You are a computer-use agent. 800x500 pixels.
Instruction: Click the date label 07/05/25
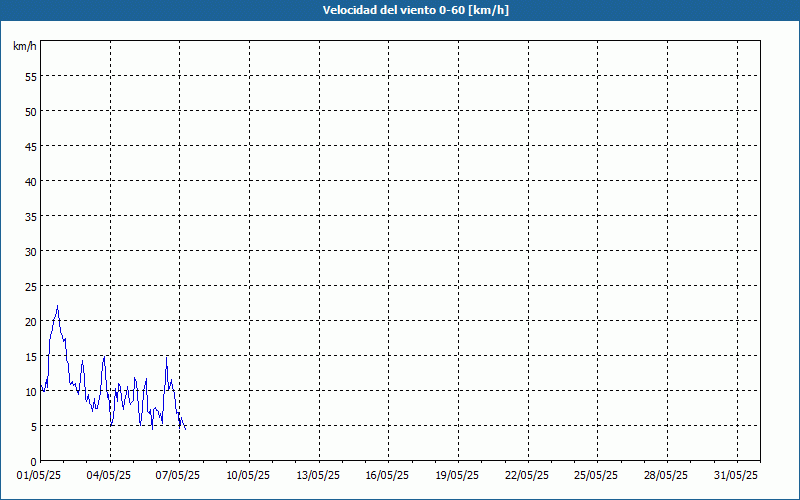pos(178,476)
